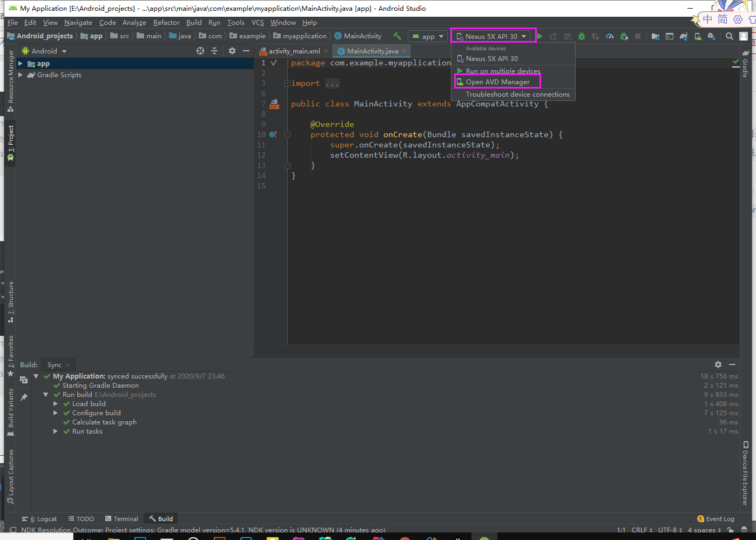Click Sync Project with Gradle Files icon
The width and height of the screenshot is (756, 540).
click(684, 36)
